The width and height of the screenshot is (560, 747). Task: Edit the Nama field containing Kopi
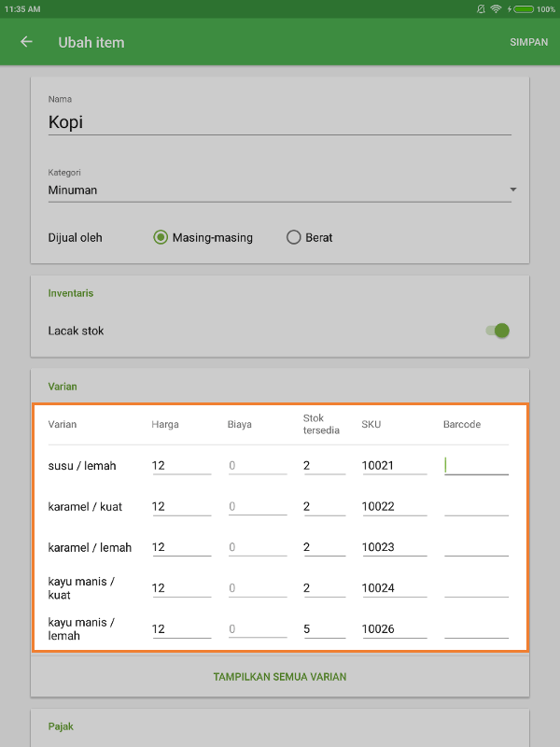280,122
